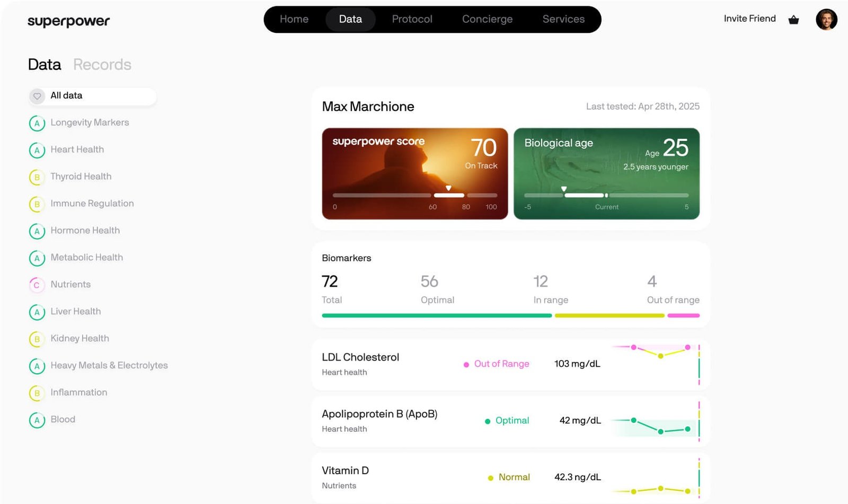Open the shopping basket icon
This screenshot has height=504, width=848.
coord(793,19)
